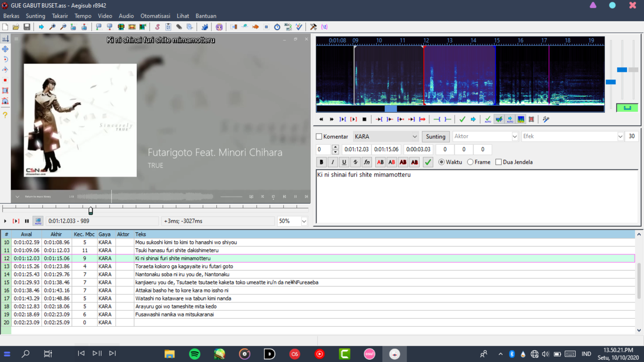Open Options with the hammer-wrench icon

point(313,27)
